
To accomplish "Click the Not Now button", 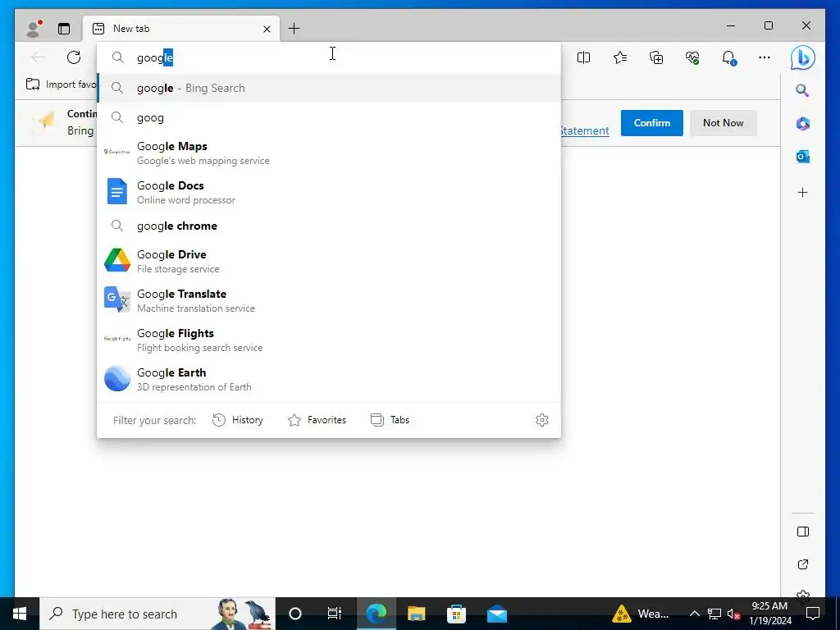I will 724,123.
